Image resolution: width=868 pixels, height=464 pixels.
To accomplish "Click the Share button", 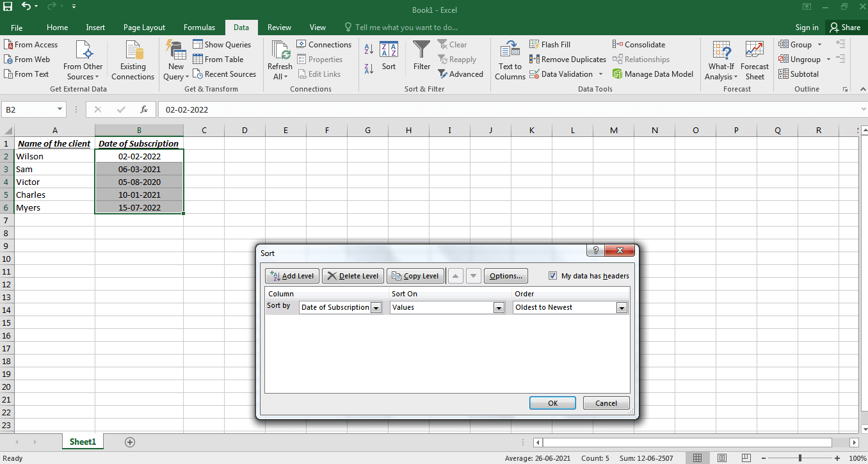I will pyautogui.click(x=845, y=28).
